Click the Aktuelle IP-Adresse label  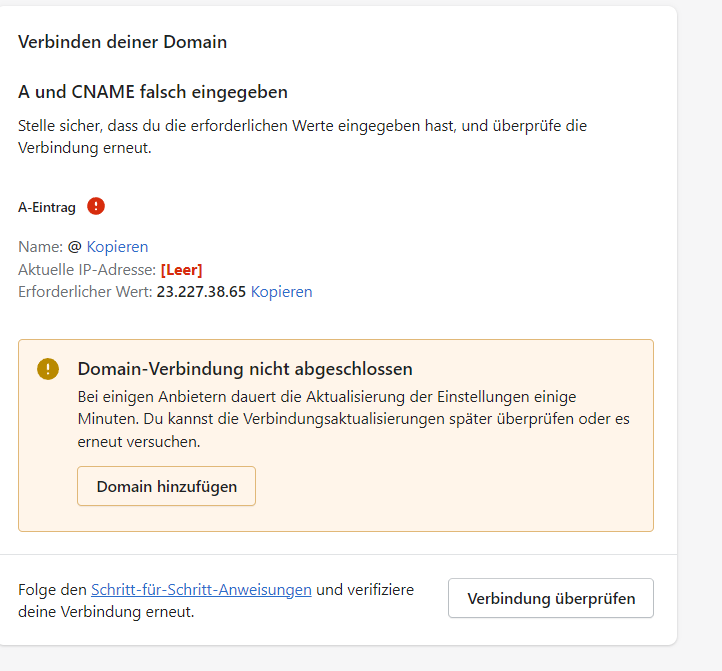[x=87, y=269]
